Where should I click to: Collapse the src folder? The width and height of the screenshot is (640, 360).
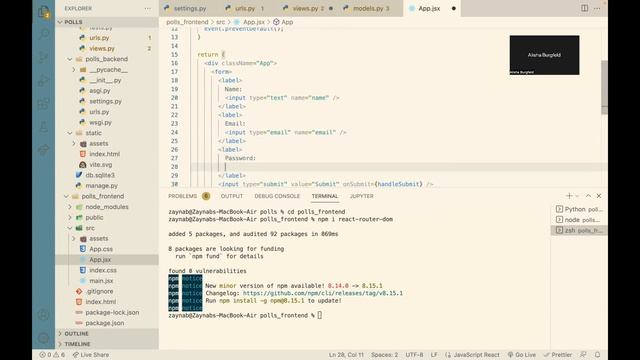click(107, 228)
